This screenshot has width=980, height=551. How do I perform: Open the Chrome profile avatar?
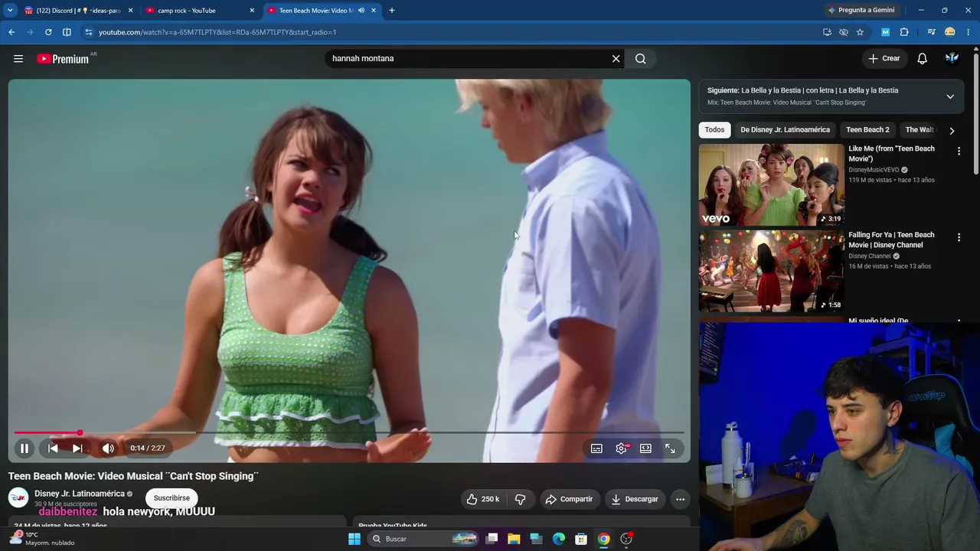coord(950,32)
